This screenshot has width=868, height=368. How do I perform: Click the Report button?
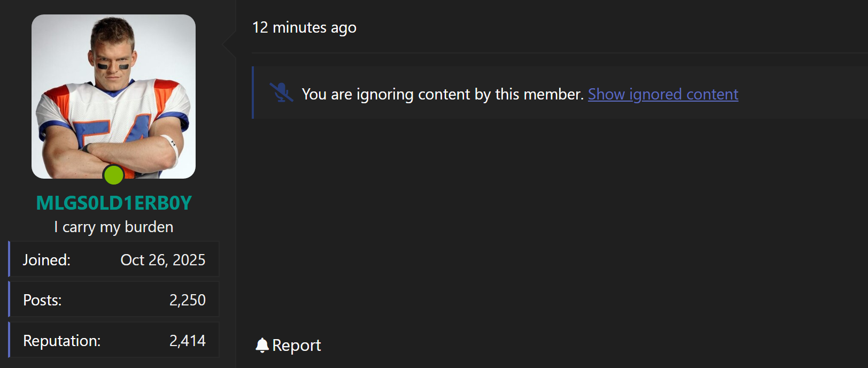288,345
